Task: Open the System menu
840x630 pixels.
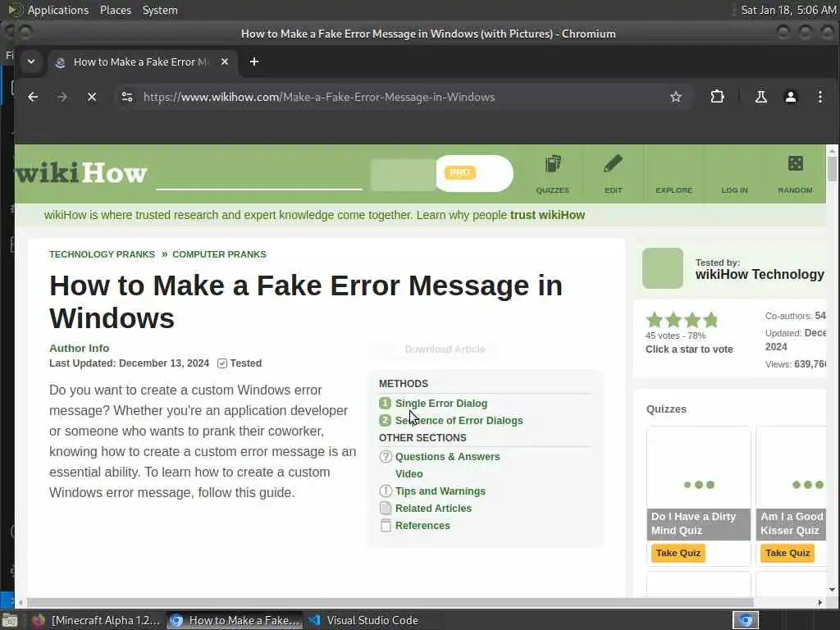Action: pos(160,10)
